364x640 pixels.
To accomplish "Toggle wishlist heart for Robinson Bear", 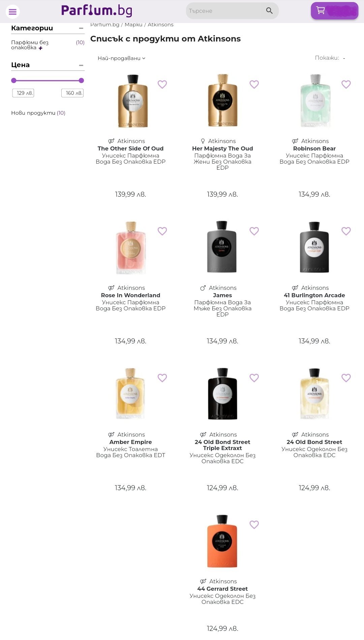I will pos(346,84).
